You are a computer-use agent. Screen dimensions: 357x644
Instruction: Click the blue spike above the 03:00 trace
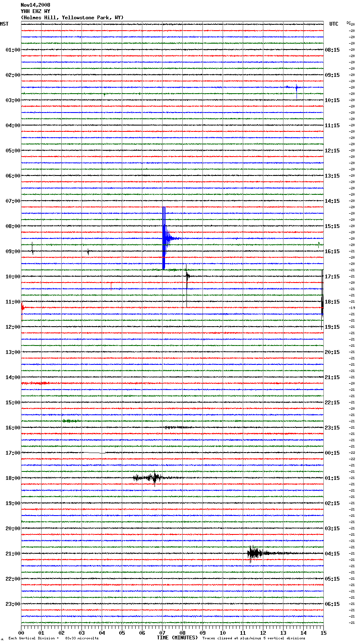point(297,91)
